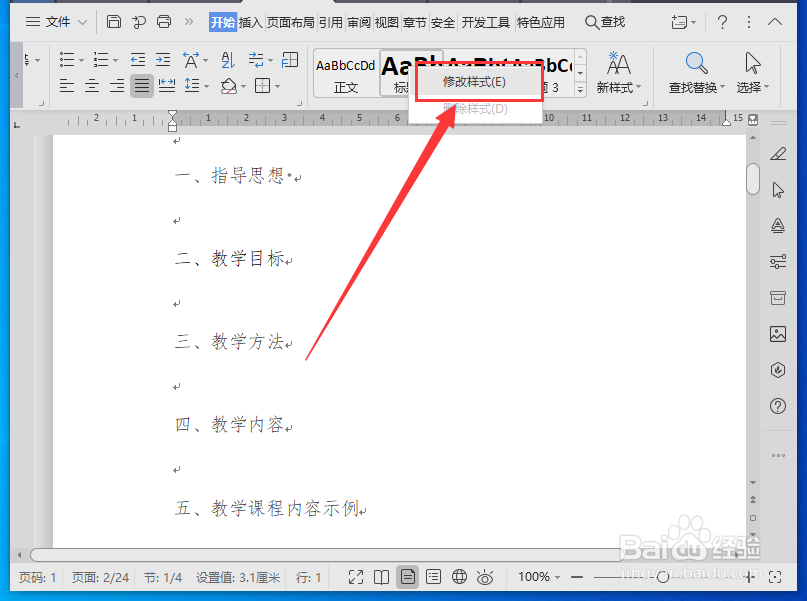The width and height of the screenshot is (807, 601).
Task: Switch to the 页面布局 tab
Action: [290, 23]
